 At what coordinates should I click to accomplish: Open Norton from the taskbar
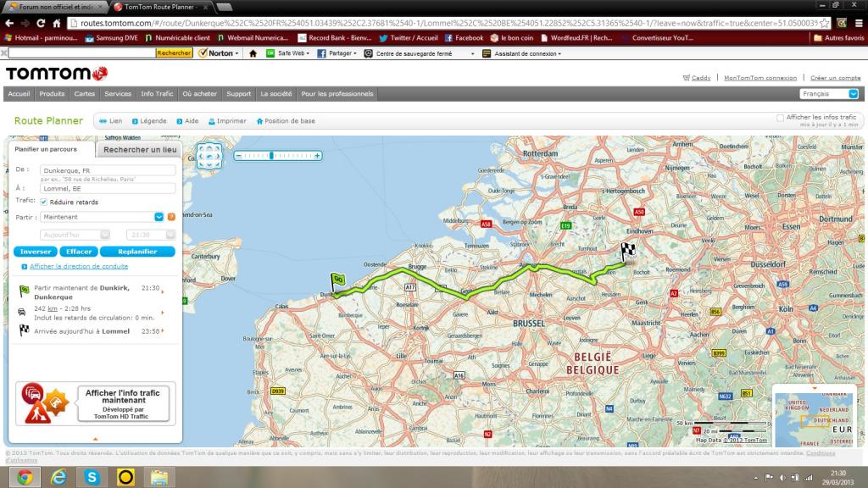[x=125, y=477]
